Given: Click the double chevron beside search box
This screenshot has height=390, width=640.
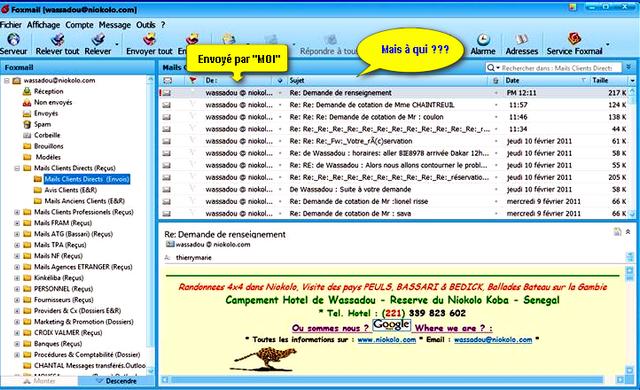Looking at the screenshot, I should pyautogui.click(x=629, y=67).
